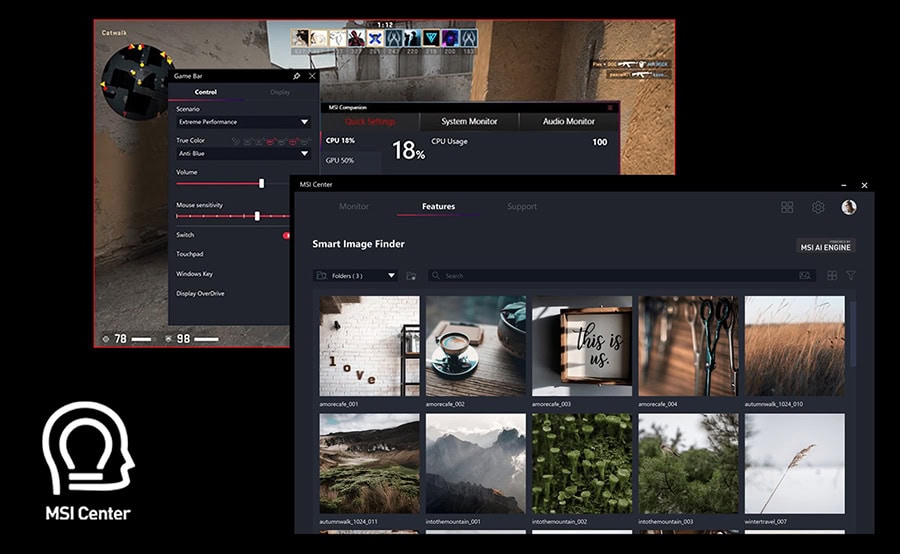Open Quick Settings tab in MSI Companion
The image size is (900, 554).
click(x=370, y=122)
